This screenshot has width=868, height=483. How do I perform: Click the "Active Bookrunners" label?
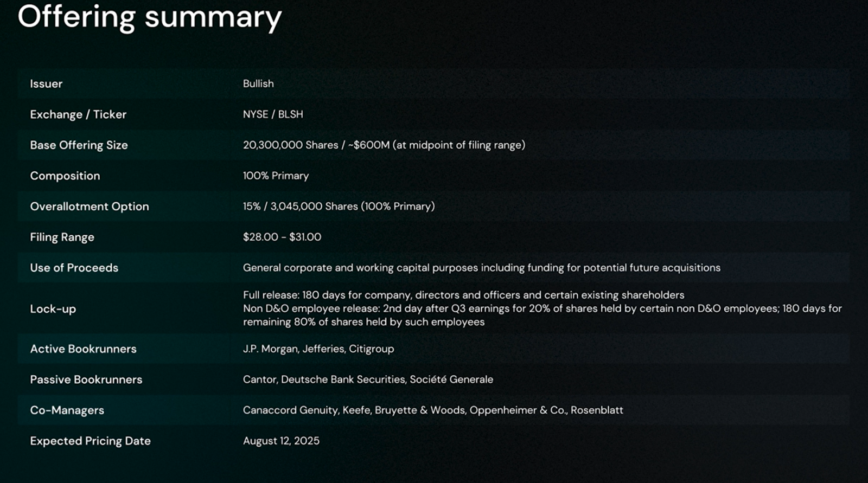[x=83, y=349]
